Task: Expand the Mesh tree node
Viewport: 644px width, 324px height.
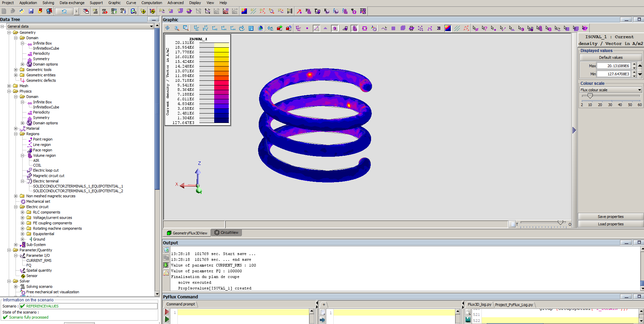Action: [x=9, y=86]
